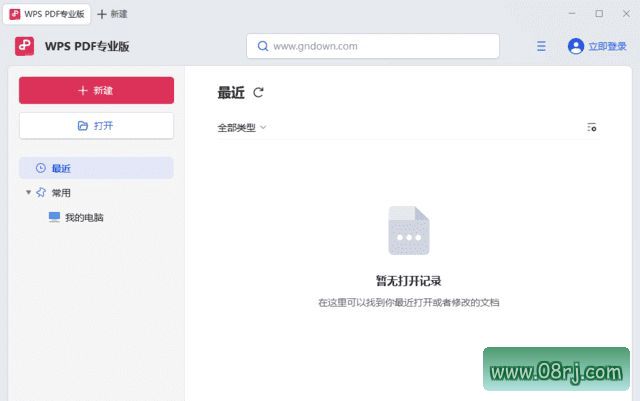Click the list view settings icon
The image size is (640, 401).
click(x=592, y=127)
